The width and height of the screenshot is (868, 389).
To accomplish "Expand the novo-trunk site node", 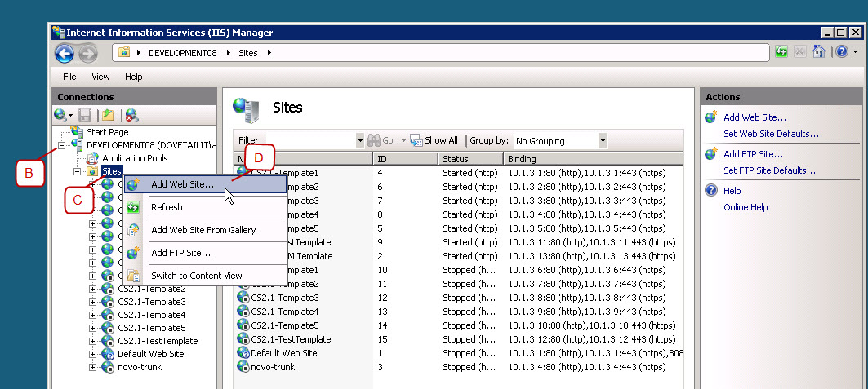I will pos(93,367).
